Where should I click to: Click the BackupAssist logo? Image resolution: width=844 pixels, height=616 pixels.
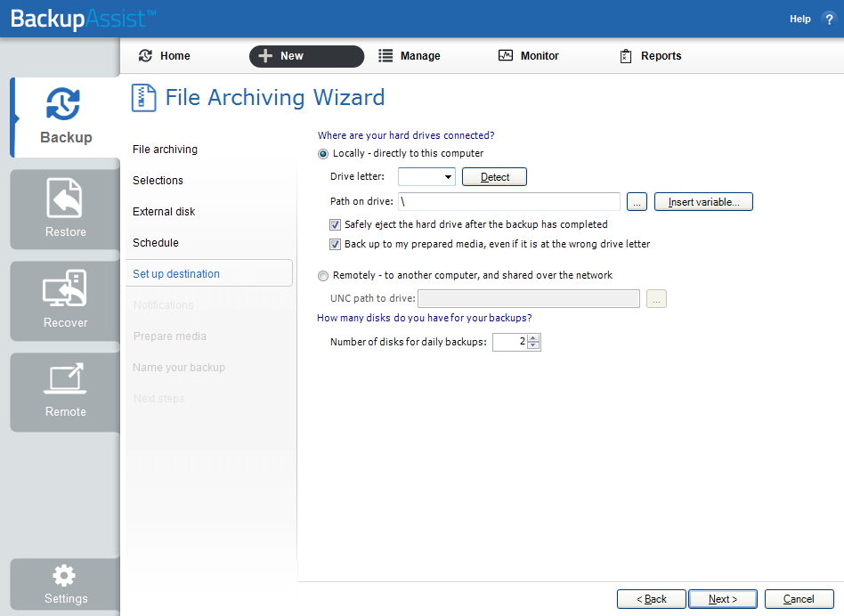coord(83,19)
